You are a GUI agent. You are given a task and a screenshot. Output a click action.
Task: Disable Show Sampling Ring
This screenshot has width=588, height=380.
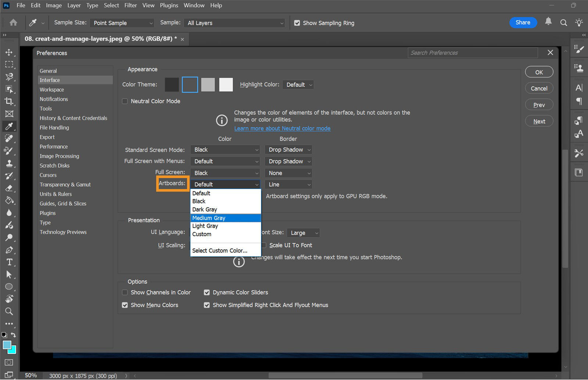(297, 23)
